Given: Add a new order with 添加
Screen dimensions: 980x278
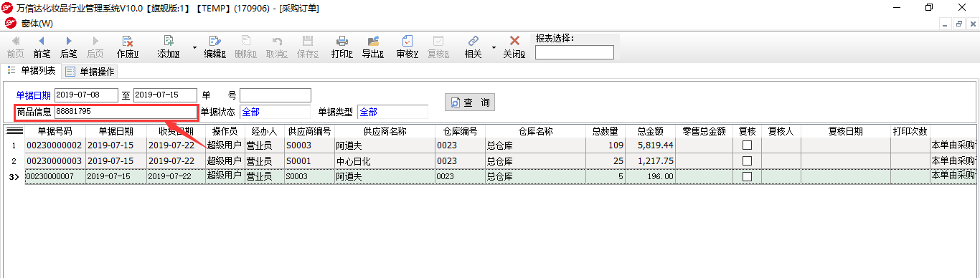Looking at the screenshot, I should (x=169, y=47).
